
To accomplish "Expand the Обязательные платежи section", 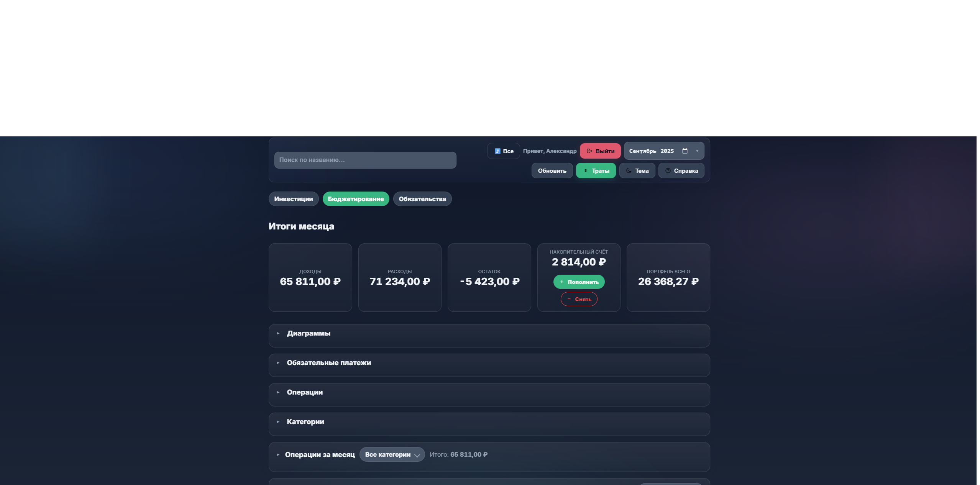I will pyautogui.click(x=328, y=363).
